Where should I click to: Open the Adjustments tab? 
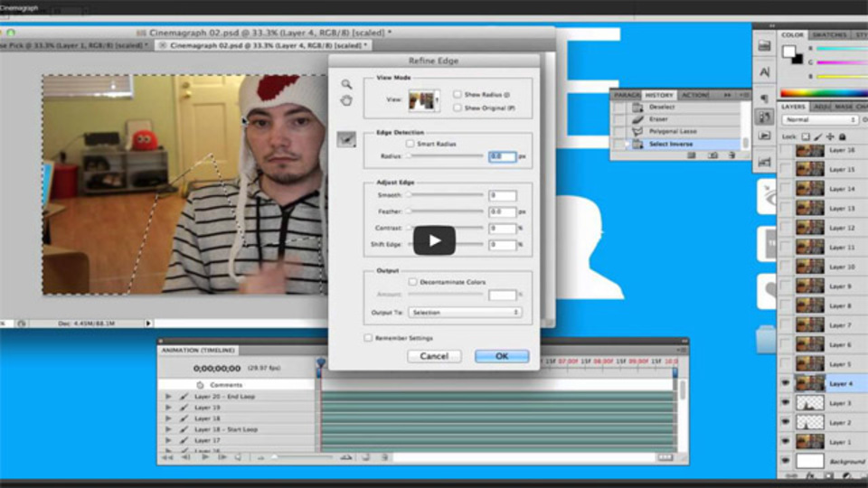pyautogui.click(x=822, y=107)
